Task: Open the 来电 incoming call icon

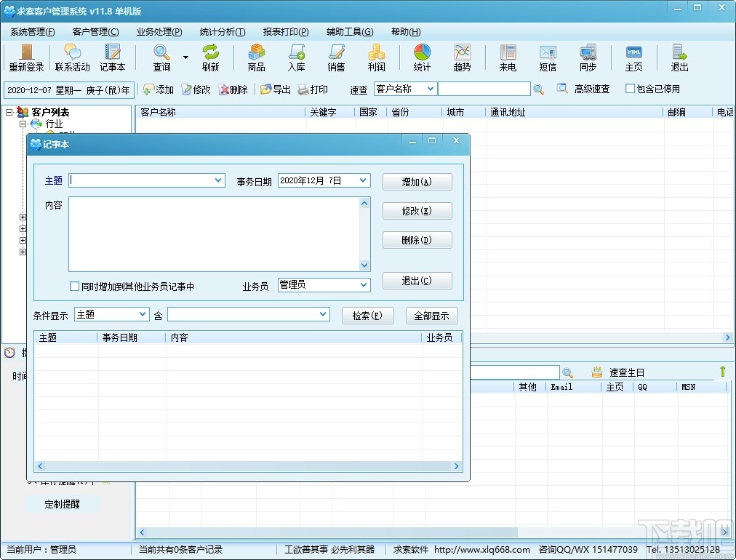Action: coord(508,57)
